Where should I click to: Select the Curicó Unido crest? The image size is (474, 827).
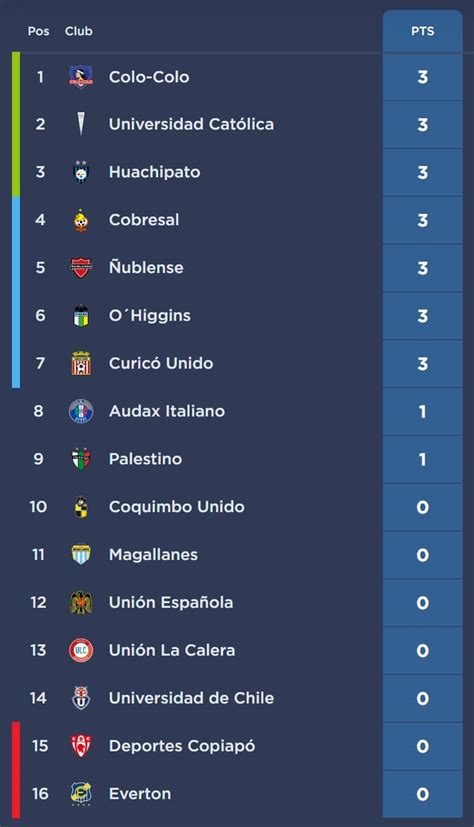pos(81,363)
